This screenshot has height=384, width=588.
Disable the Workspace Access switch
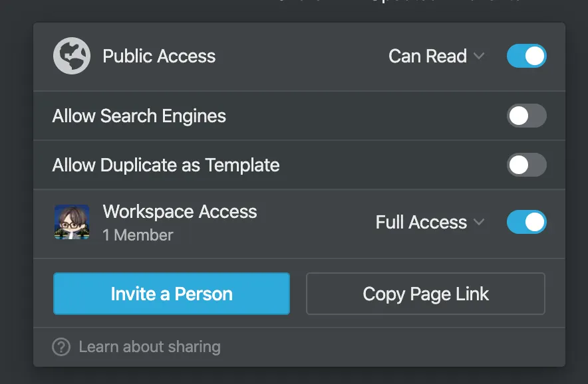tap(526, 222)
